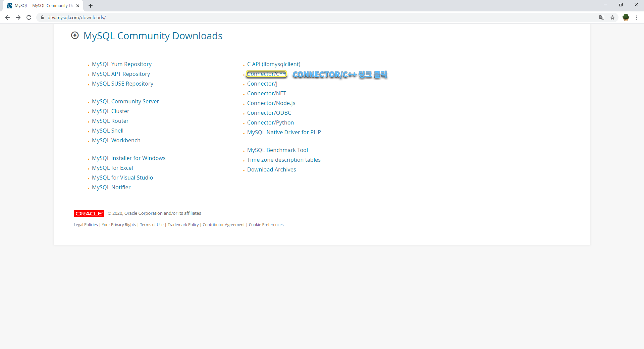This screenshot has width=644, height=349.
Task: Open Time zone description tables link
Action: click(x=284, y=160)
